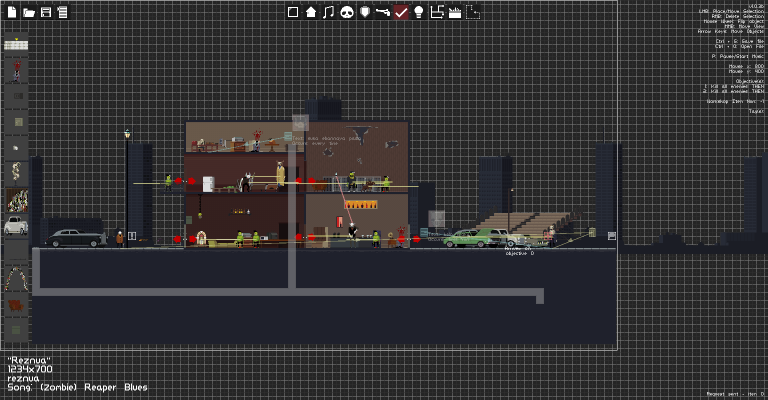Choose the clapperboard cutscene icon

click(x=455, y=12)
